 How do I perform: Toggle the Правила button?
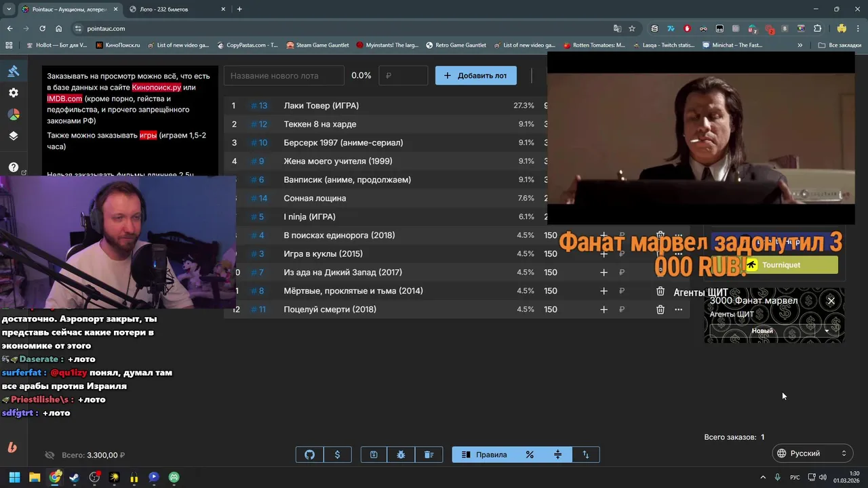(484, 455)
